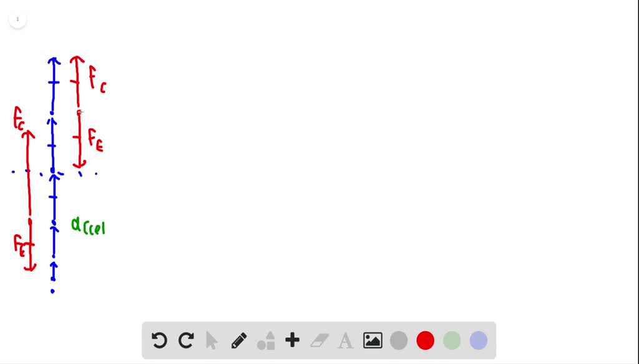Choose the light blue color swatch
Image resolution: width=639 pixels, height=364 pixels.
(479, 340)
